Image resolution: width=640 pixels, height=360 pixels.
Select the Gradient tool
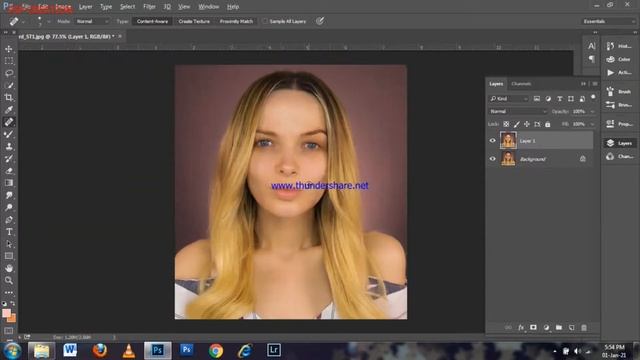pyautogui.click(x=9, y=183)
